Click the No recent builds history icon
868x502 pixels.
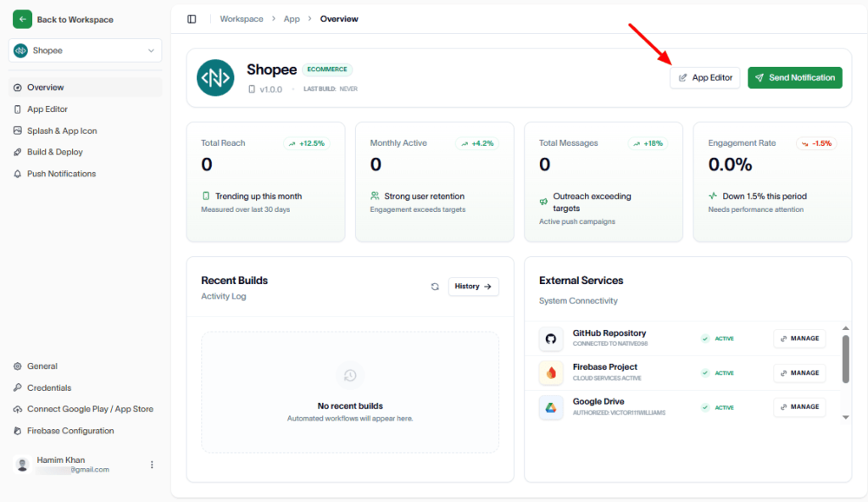350,376
